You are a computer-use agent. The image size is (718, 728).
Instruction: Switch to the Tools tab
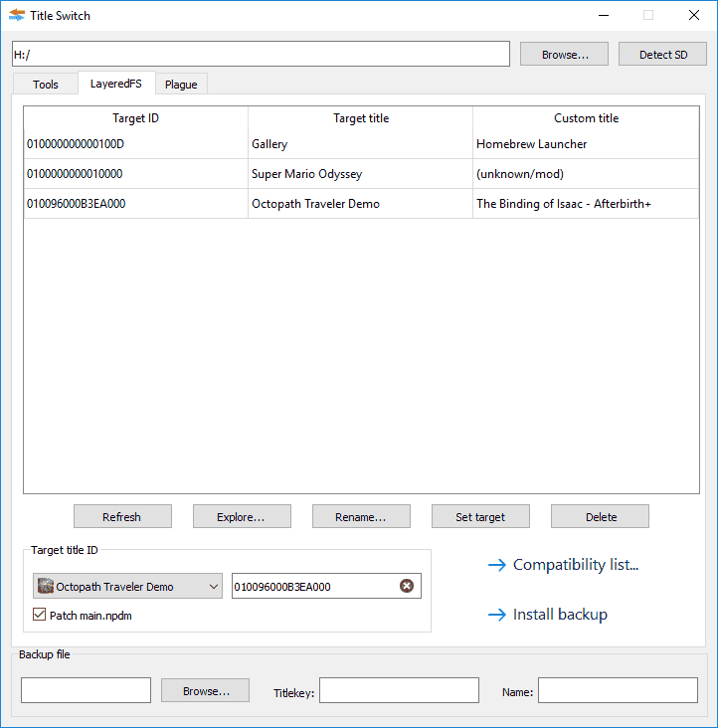click(46, 84)
